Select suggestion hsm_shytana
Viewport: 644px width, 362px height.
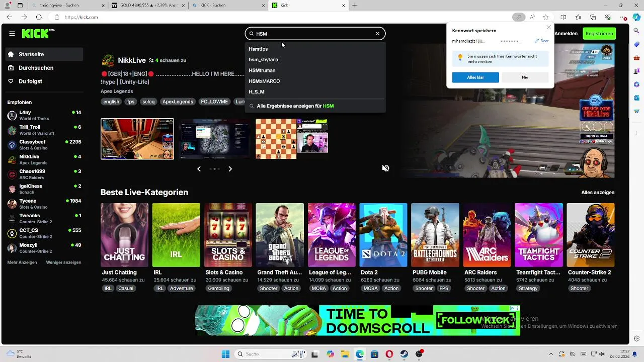(315, 59)
